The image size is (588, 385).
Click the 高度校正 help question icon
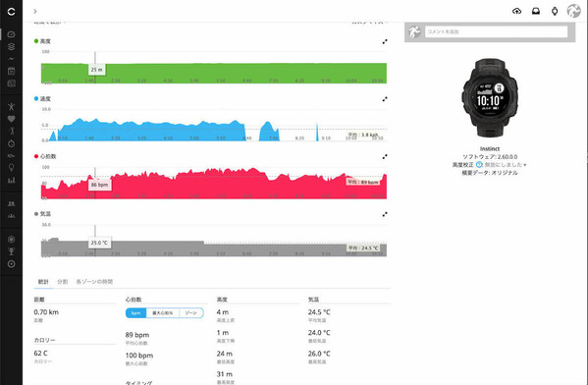(x=479, y=165)
